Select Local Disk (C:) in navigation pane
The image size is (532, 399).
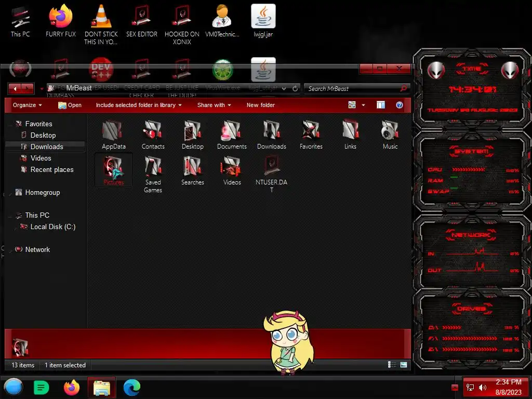pyautogui.click(x=52, y=227)
